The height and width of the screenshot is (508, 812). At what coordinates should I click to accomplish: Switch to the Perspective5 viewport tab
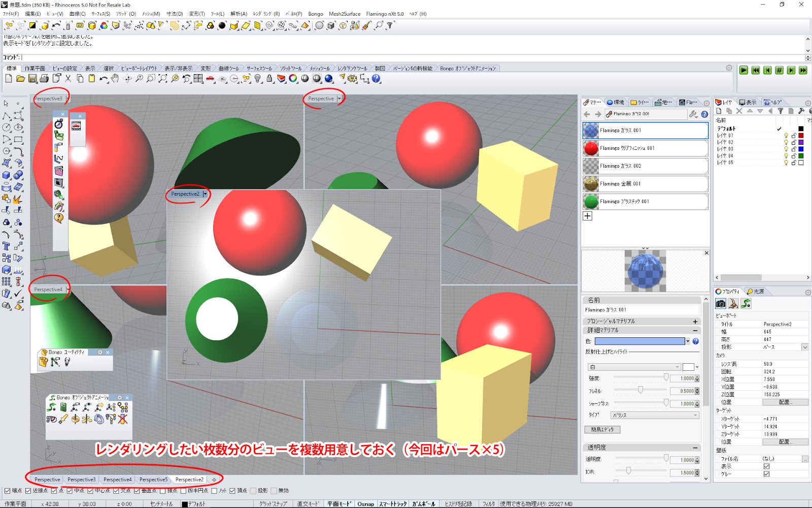[153, 480]
